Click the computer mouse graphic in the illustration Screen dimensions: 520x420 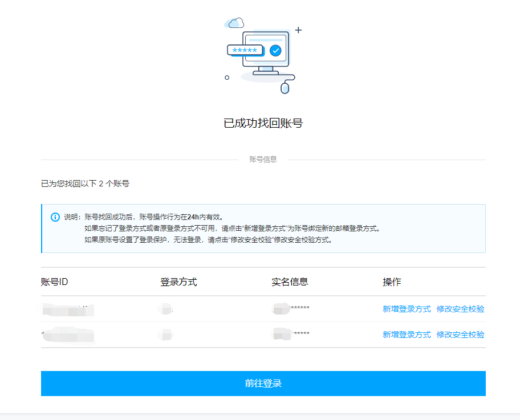[285, 88]
